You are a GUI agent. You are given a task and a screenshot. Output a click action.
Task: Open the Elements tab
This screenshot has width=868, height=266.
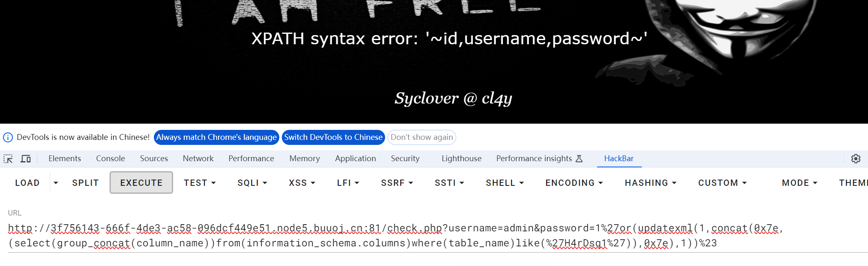(x=65, y=159)
